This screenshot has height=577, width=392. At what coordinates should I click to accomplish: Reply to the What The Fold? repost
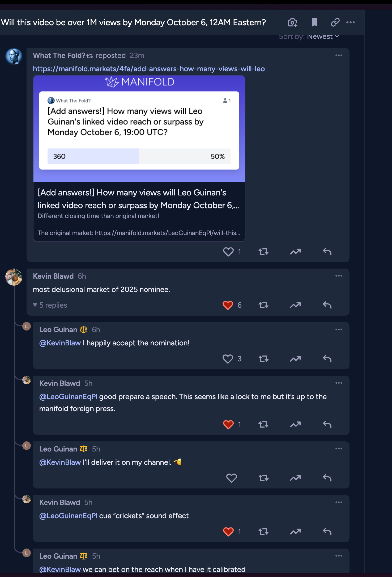coord(327,252)
